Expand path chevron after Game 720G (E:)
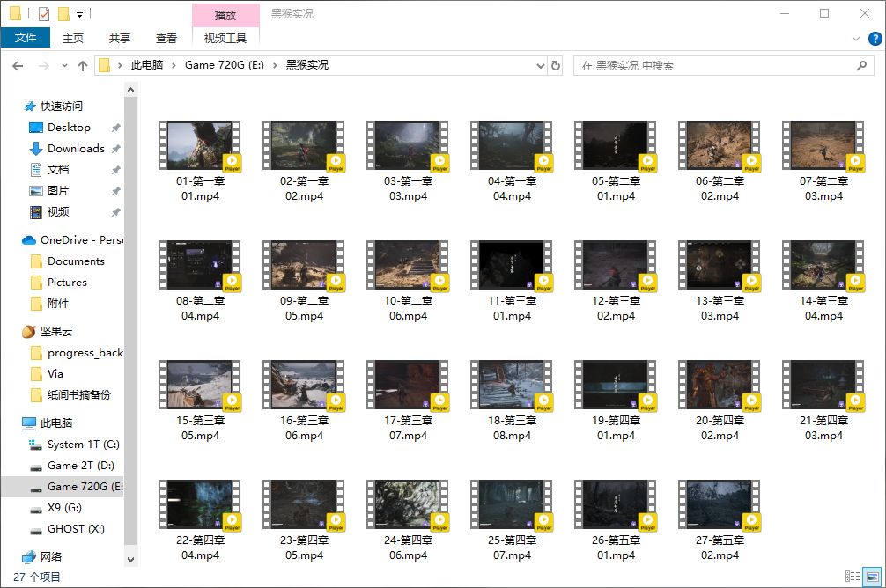 tap(275, 65)
